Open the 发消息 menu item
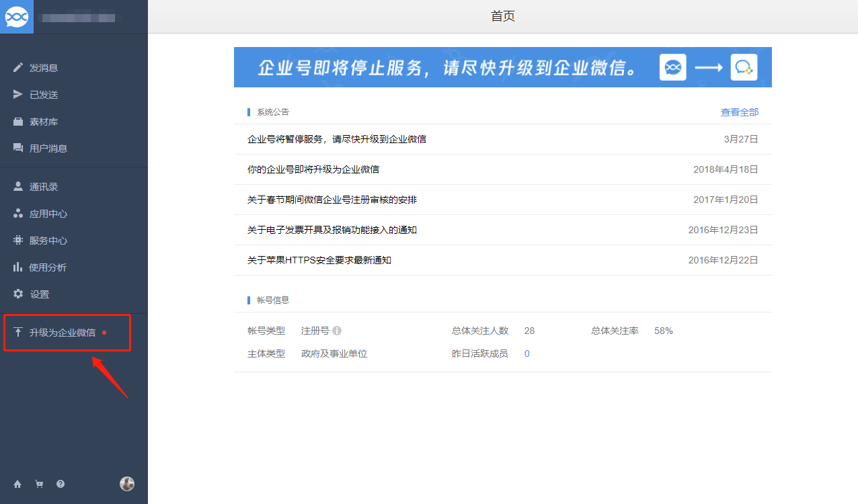The image size is (858, 504). tap(44, 68)
